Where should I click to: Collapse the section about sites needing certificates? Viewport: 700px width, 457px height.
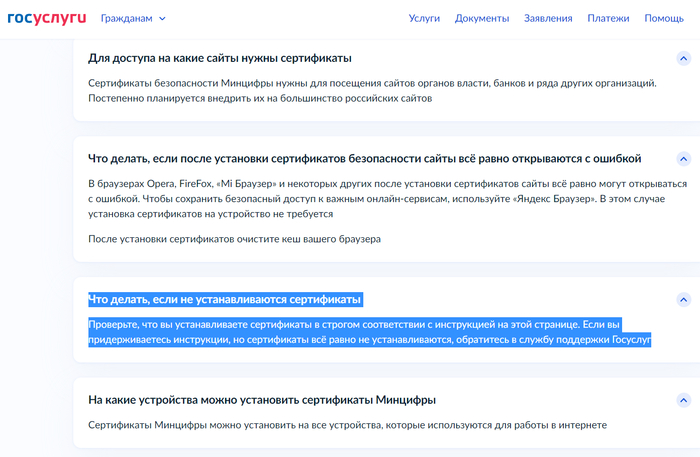(x=683, y=58)
